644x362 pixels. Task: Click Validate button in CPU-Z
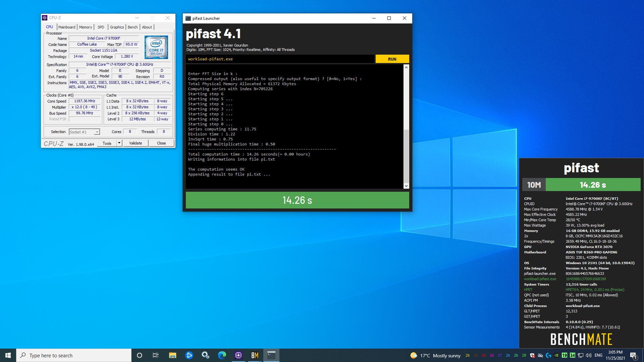pos(136,143)
